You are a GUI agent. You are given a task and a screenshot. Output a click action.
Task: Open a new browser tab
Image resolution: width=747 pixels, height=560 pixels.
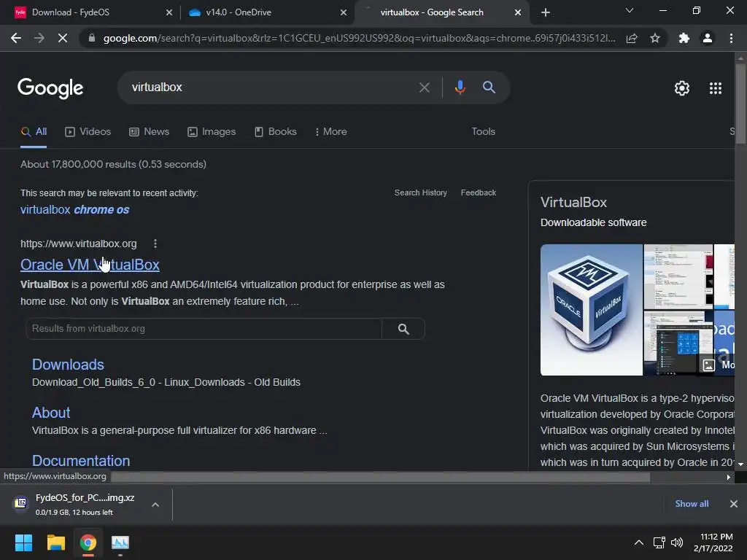pyautogui.click(x=546, y=12)
